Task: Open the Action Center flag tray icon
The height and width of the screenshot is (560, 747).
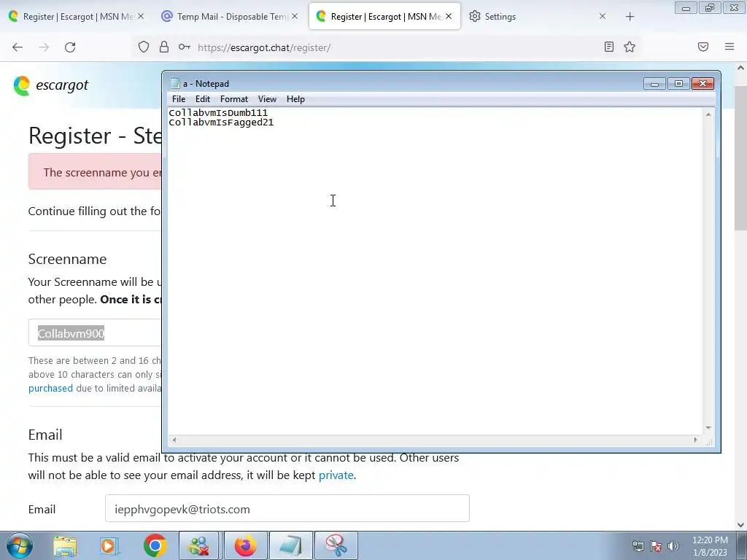Action: (656, 546)
